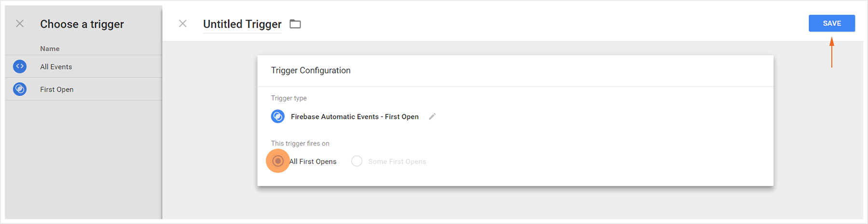Viewport: 868px width, 224px height.
Task: Click the Choose a trigger panel title
Action: tap(82, 24)
